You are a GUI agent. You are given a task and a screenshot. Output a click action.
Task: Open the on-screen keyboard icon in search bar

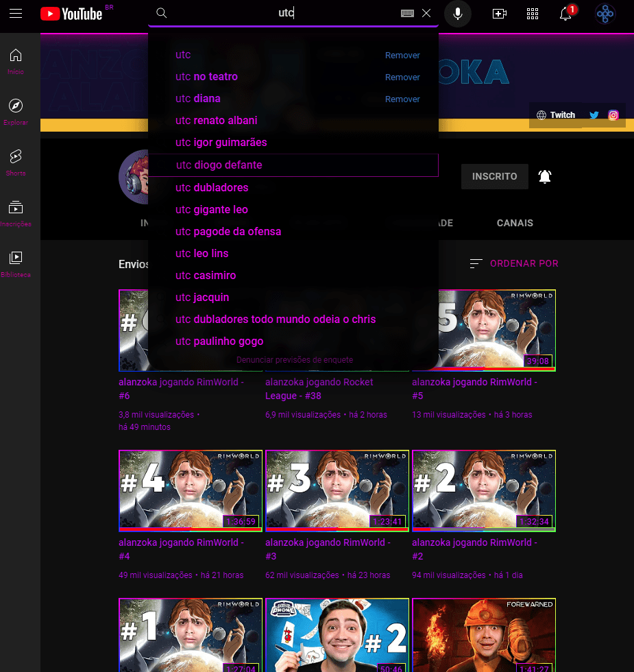406,13
